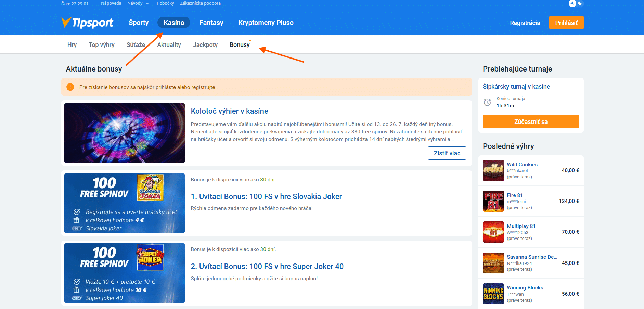Click the Zúčastniť sa button
This screenshot has width=644, height=309.
click(531, 121)
